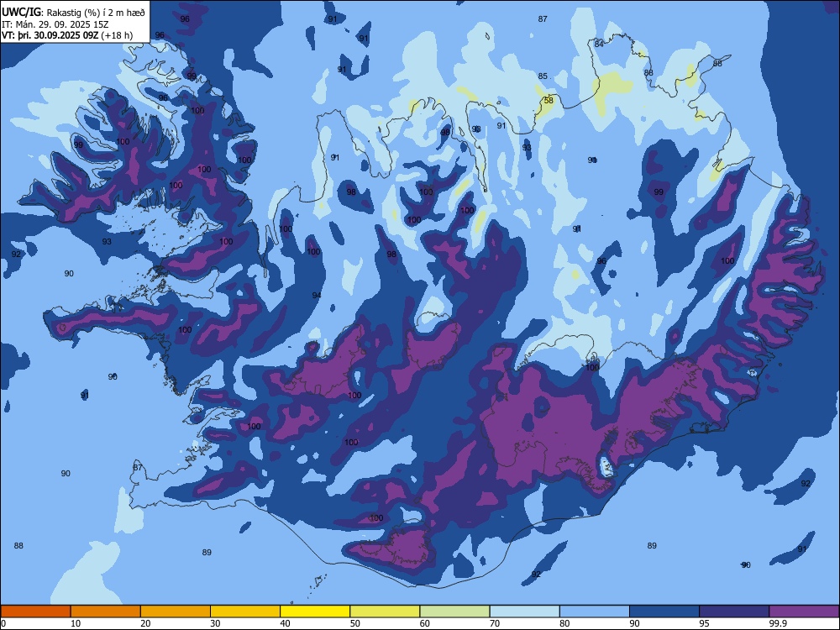Click the legend tick label "40"
Image resolution: width=840 pixels, height=630 pixels.
tap(285, 623)
